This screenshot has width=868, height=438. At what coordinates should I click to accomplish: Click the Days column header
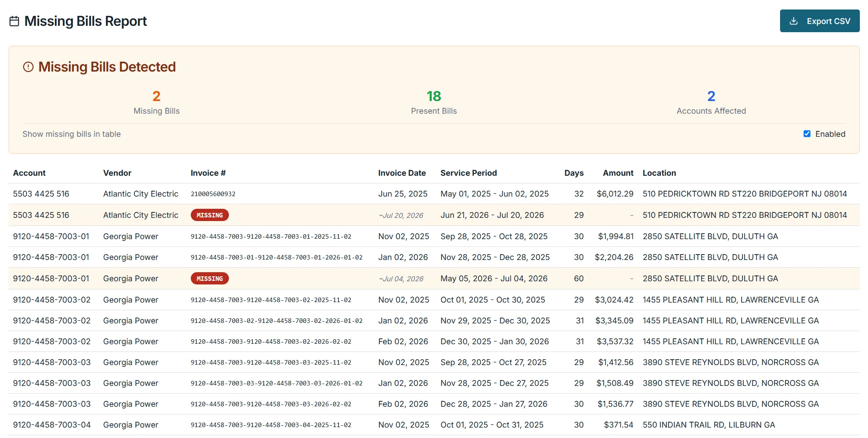[x=574, y=173]
